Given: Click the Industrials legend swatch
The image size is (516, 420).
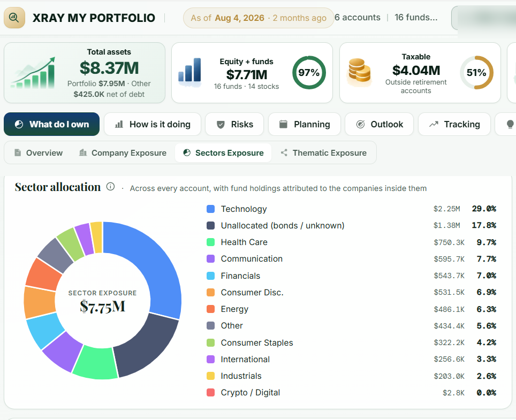Looking at the screenshot, I should pyautogui.click(x=210, y=376).
